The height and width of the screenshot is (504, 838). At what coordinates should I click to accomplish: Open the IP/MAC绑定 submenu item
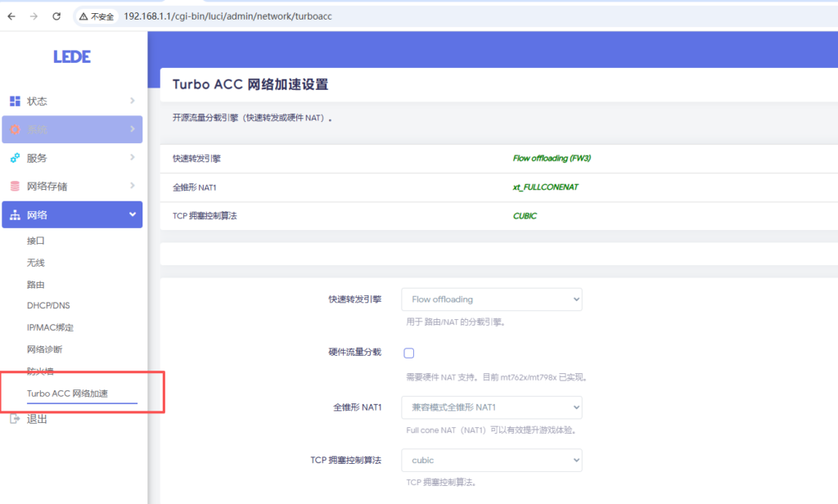pyautogui.click(x=50, y=327)
